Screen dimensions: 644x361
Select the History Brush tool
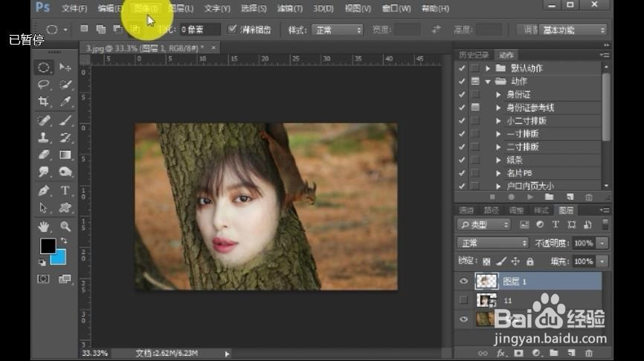[x=65, y=137]
